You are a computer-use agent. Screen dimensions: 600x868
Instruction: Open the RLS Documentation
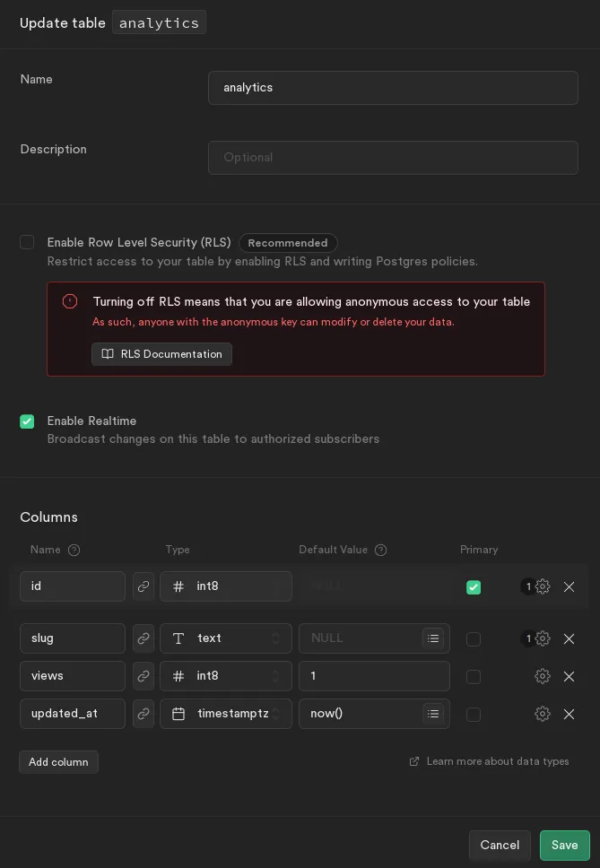(x=161, y=354)
